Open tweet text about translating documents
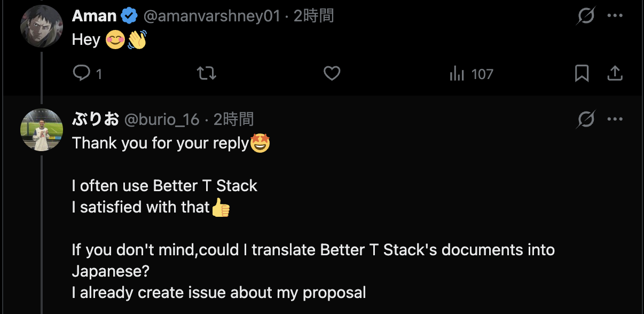 (x=313, y=250)
